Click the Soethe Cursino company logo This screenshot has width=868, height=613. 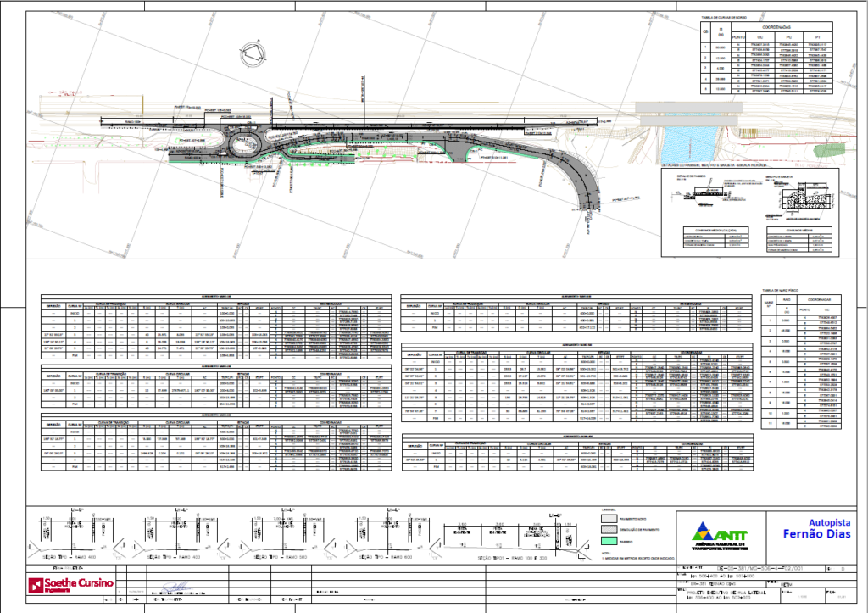click(71, 584)
